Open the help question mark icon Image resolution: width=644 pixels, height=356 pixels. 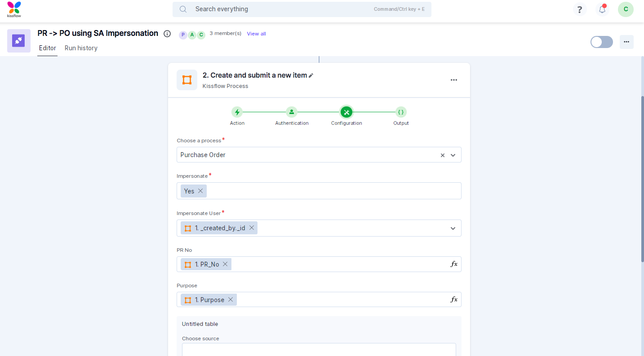click(580, 9)
